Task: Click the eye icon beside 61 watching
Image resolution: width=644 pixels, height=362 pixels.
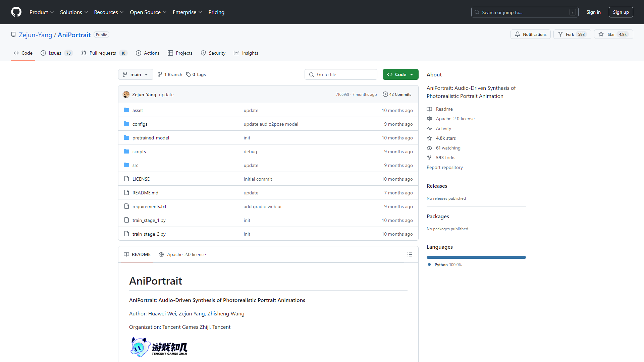Action: (x=429, y=148)
